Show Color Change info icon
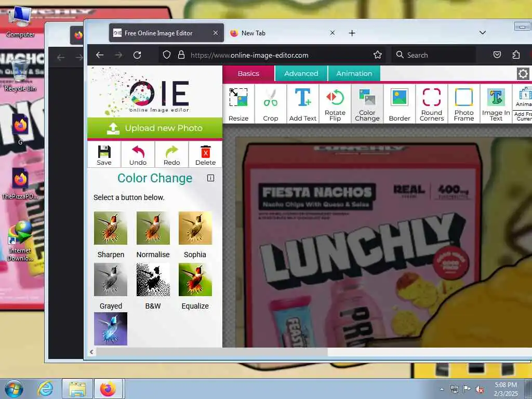Image resolution: width=532 pixels, height=399 pixels. (210, 178)
